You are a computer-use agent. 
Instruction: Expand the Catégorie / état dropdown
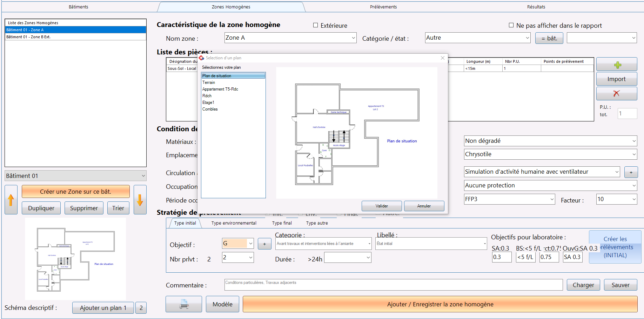coord(527,38)
